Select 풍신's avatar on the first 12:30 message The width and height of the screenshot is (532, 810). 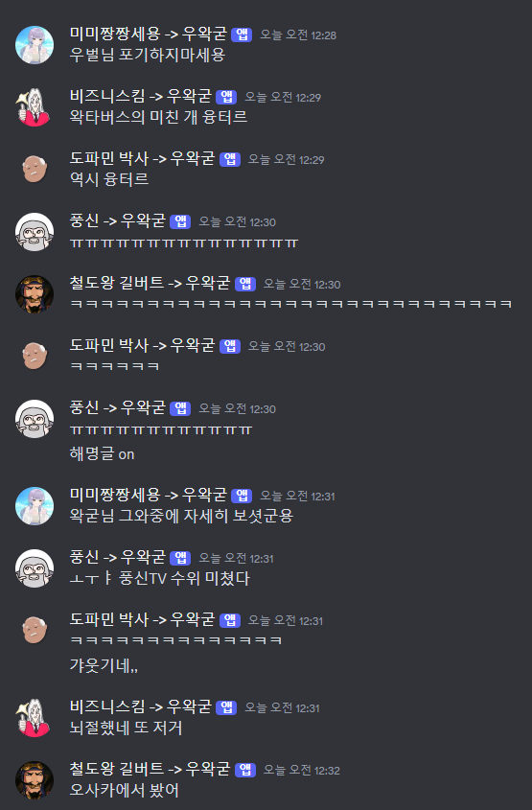[x=35, y=232]
